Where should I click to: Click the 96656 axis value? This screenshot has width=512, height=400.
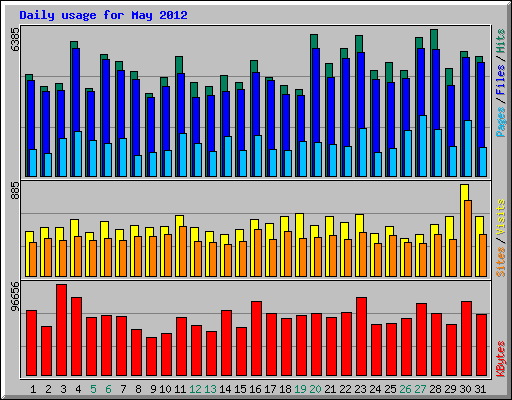pyautogui.click(x=15, y=296)
